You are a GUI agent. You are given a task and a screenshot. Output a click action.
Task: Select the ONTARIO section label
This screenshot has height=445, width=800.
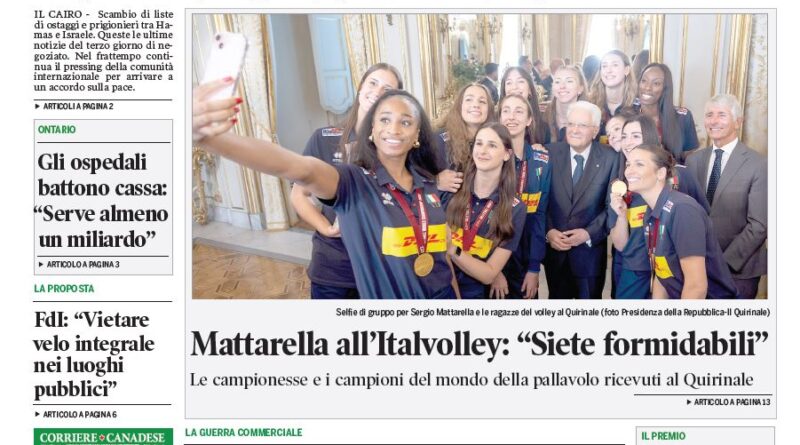(x=57, y=130)
